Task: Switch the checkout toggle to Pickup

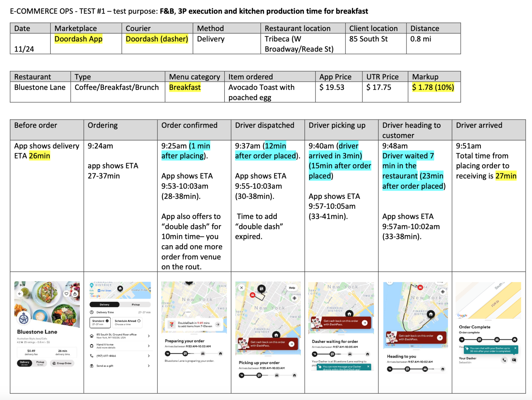Action: tap(136, 305)
